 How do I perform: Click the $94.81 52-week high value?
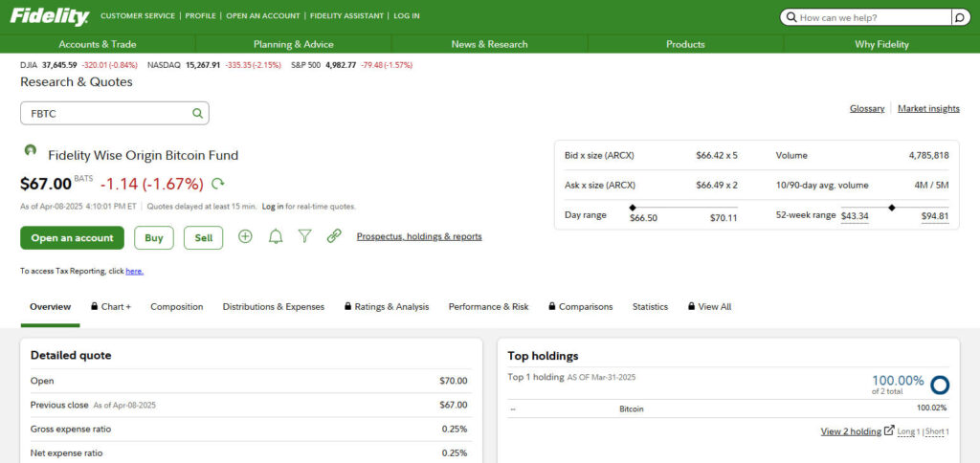pos(935,216)
